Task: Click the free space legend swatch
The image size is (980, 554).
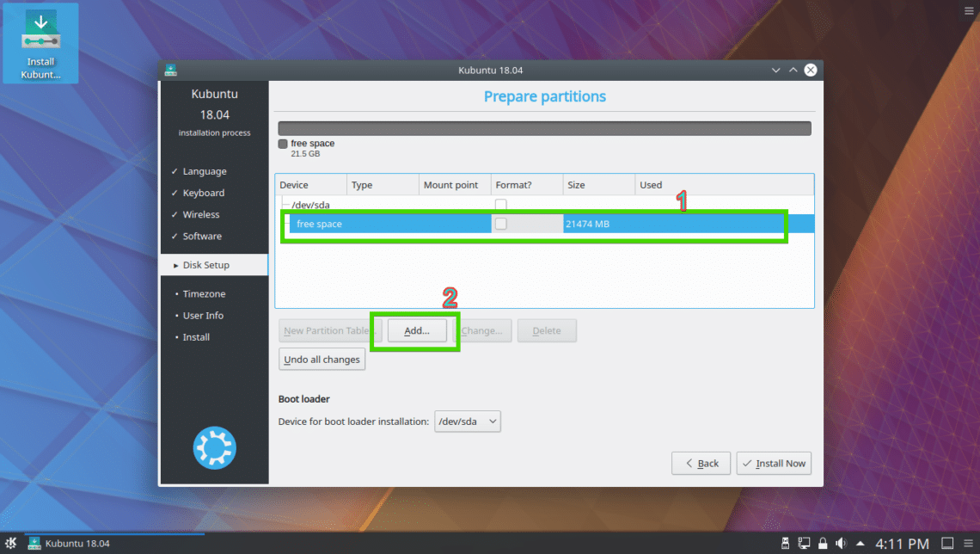Action: pyautogui.click(x=283, y=144)
